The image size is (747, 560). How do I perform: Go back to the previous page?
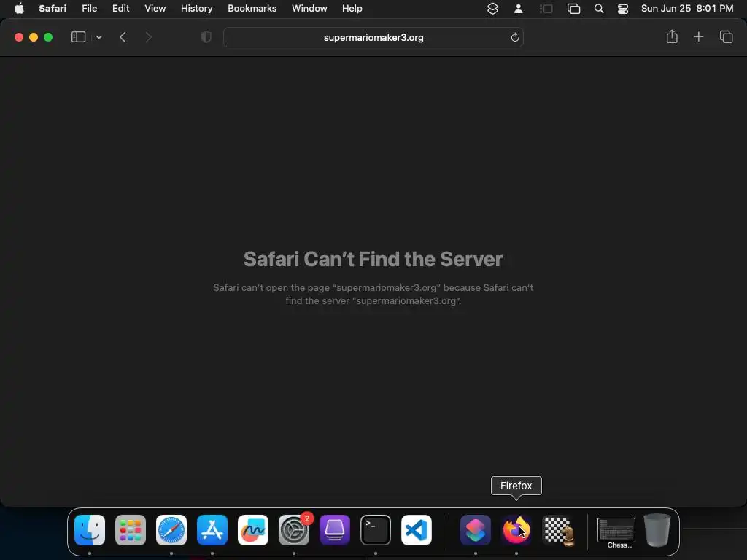click(123, 37)
